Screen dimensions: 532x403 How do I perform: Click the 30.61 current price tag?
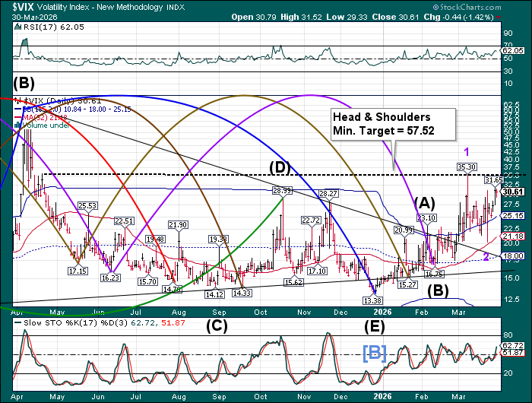[x=514, y=192]
